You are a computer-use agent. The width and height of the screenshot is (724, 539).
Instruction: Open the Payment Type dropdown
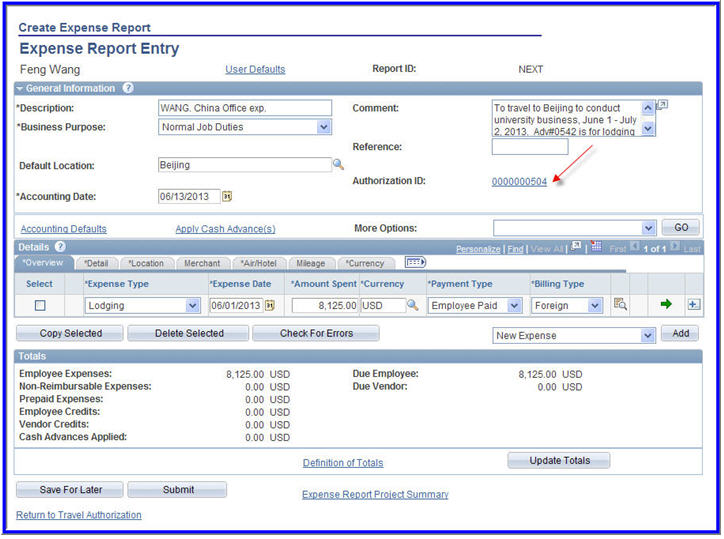click(515, 306)
